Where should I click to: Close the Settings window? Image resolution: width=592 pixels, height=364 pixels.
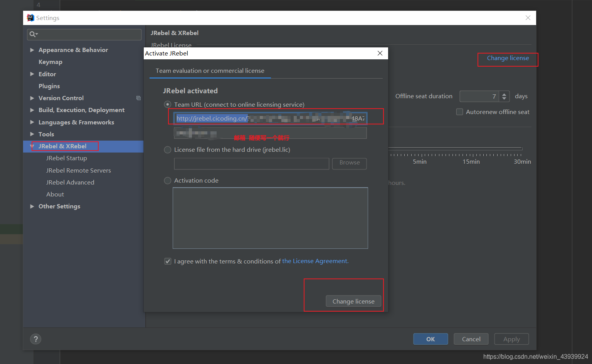pos(528,18)
